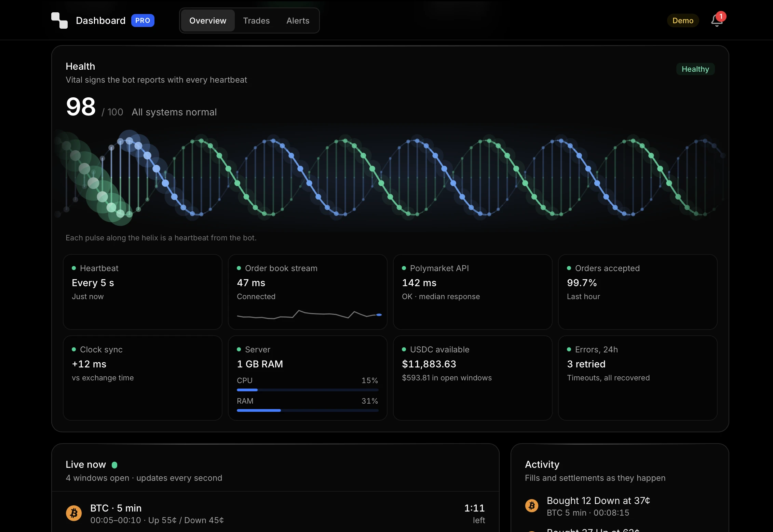The width and height of the screenshot is (773, 532).
Task: Click the Bitcoin icon beside Bought 12 Down
Action: [x=532, y=505]
